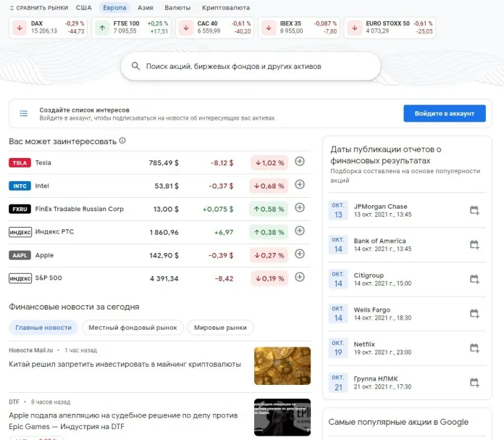Add Группа НЛМК earnings to calendar
Image resolution: width=504 pixels, height=440 pixels.
(x=474, y=383)
